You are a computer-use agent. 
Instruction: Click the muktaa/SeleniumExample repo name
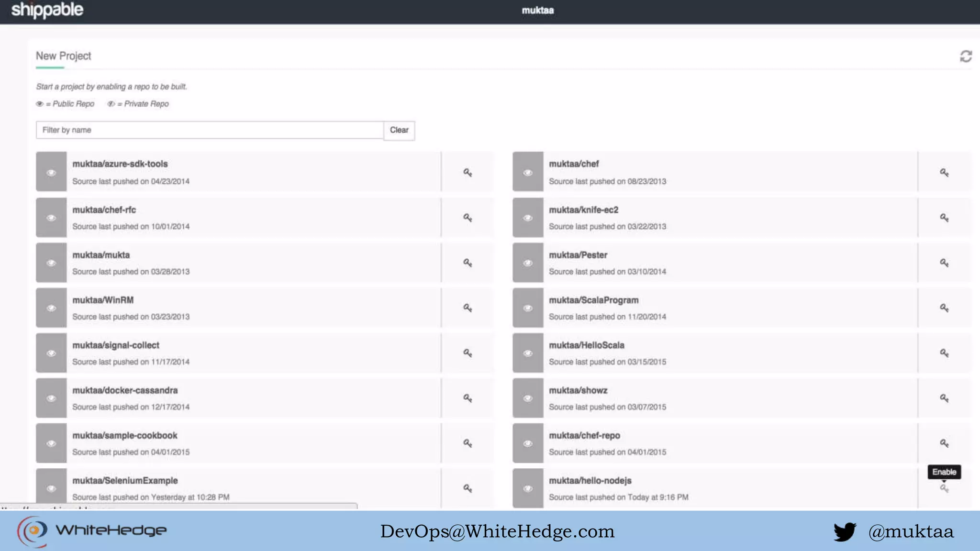125,481
